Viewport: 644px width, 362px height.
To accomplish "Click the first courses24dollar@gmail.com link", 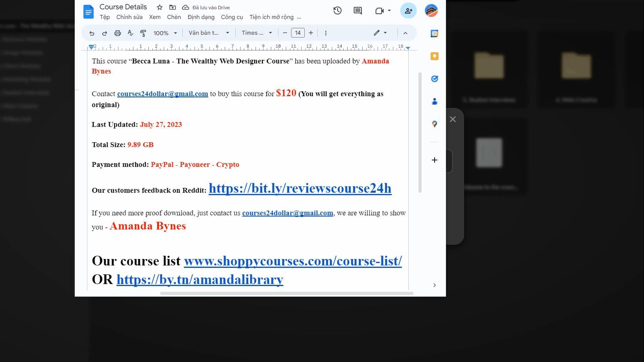I will click(x=163, y=94).
